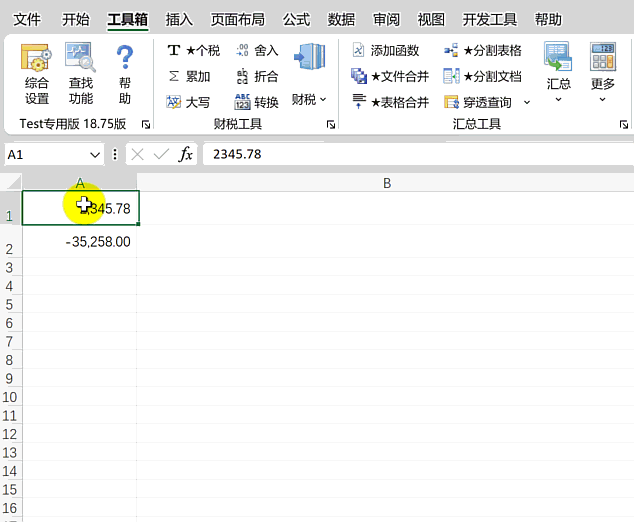Open the 帮助 help icon
The width and height of the screenshot is (634, 522).
[124, 74]
